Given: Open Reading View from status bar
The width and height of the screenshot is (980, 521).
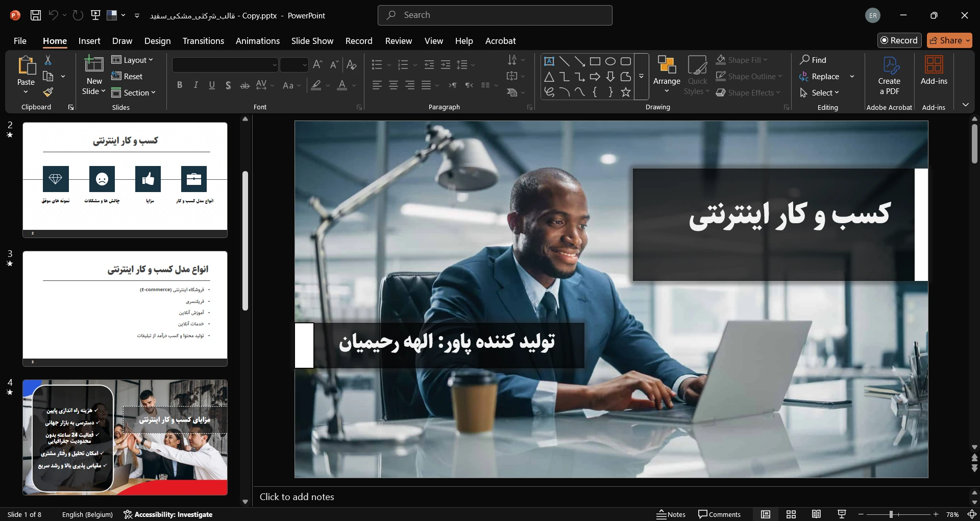Looking at the screenshot, I should click(816, 514).
